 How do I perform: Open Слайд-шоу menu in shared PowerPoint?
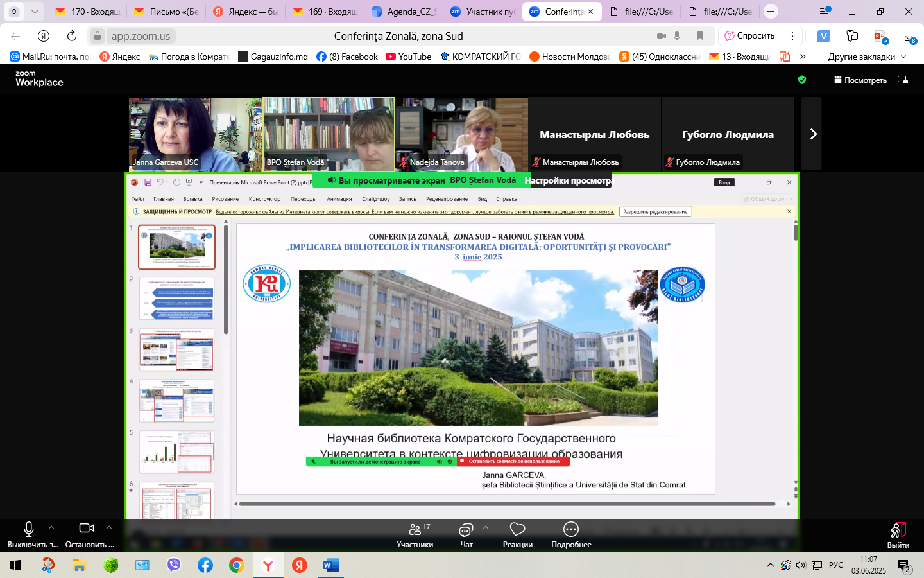tap(375, 199)
